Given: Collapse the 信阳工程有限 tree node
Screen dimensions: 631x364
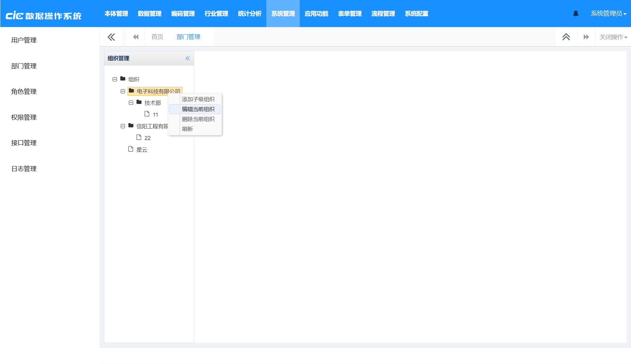Looking at the screenshot, I should 123,126.
